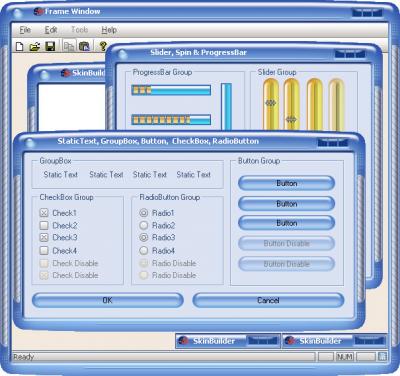Image resolution: width=400 pixels, height=376 pixels.
Task: Click the pale fourth slider track
Action: coord(336,104)
